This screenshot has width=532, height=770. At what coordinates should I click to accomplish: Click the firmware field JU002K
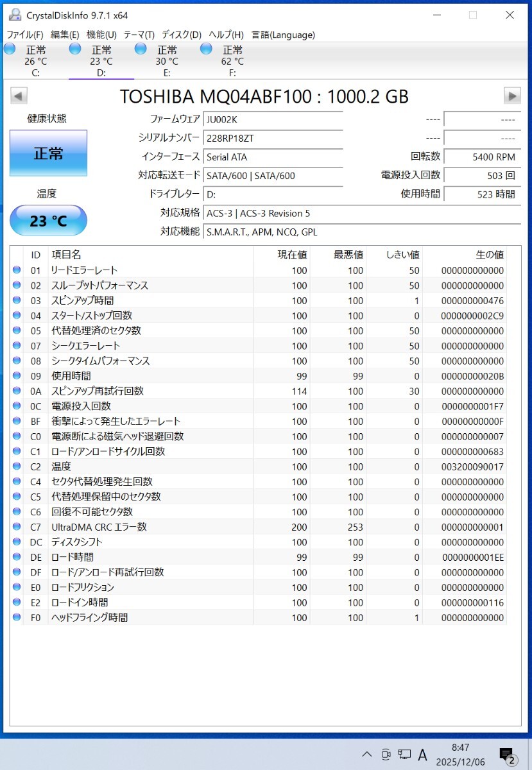click(x=273, y=119)
